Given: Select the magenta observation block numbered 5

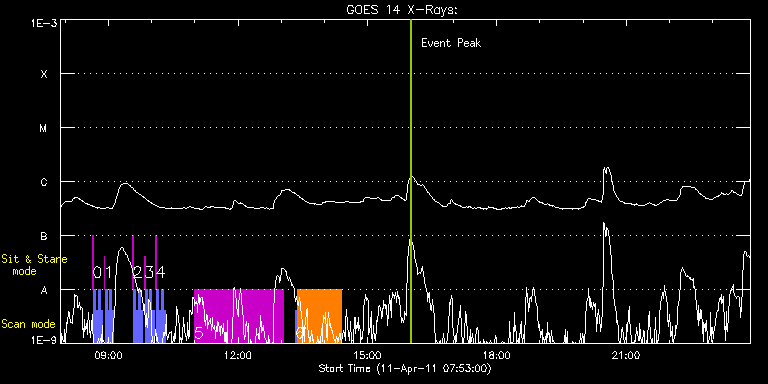Looking at the screenshot, I should (239, 315).
